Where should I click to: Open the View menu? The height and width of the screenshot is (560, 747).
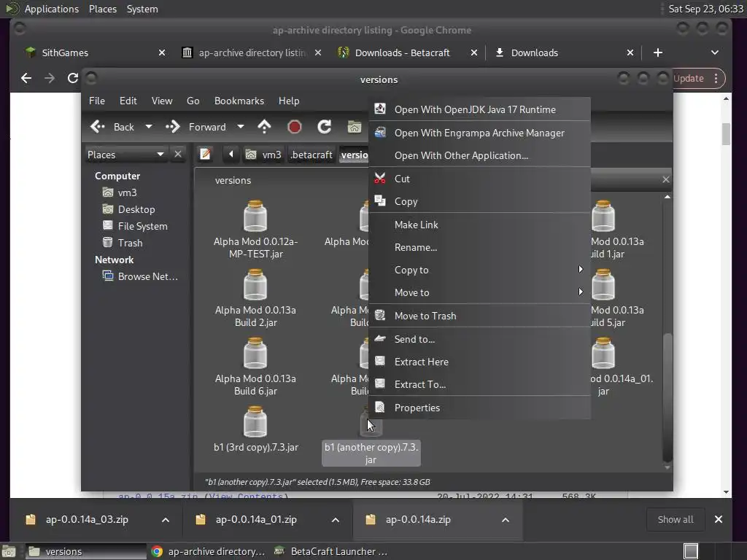pos(162,101)
